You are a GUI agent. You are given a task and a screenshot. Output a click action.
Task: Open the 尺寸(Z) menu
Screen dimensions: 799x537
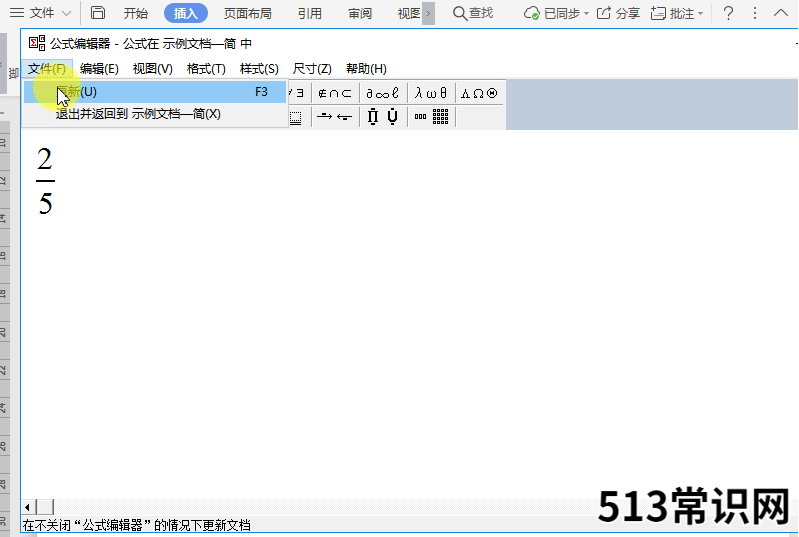click(x=312, y=68)
